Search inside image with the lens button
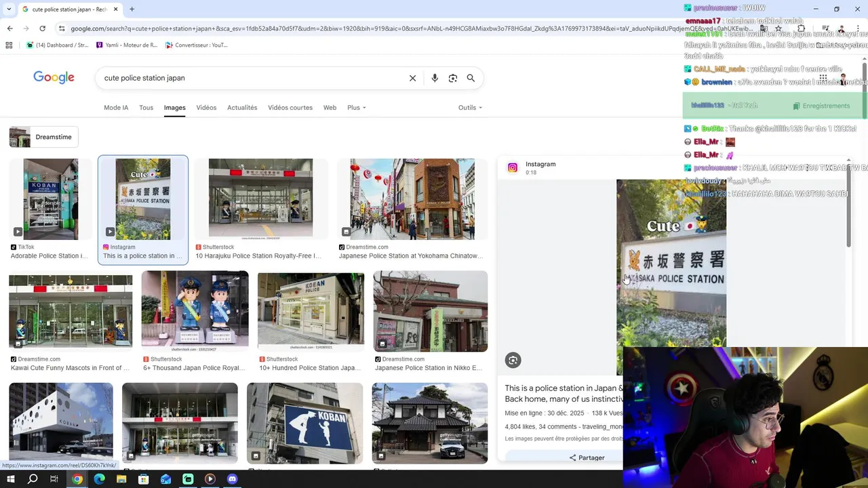868x488 pixels. 513,361
